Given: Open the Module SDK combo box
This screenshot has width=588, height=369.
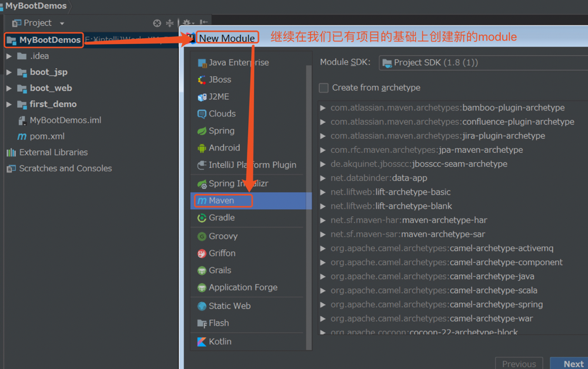Looking at the screenshot, I should tap(483, 63).
